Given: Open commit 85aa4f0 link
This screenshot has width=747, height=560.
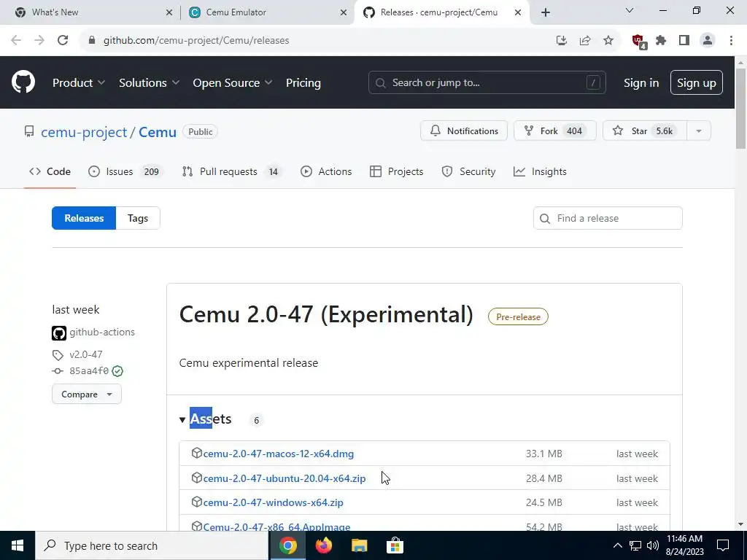Looking at the screenshot, I should [x=89, y=371].
